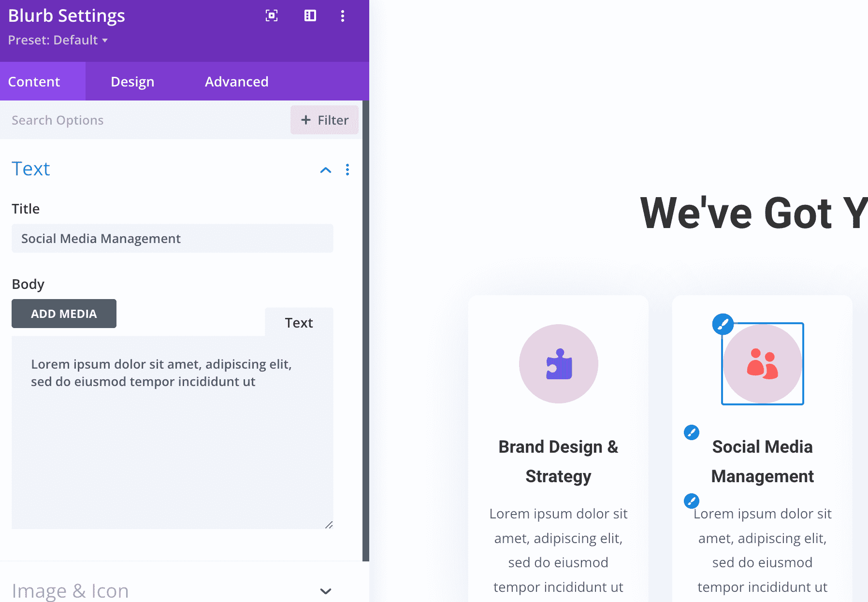868x602 pixels.
Task: Open the Advanced tab
Action: 237,81
